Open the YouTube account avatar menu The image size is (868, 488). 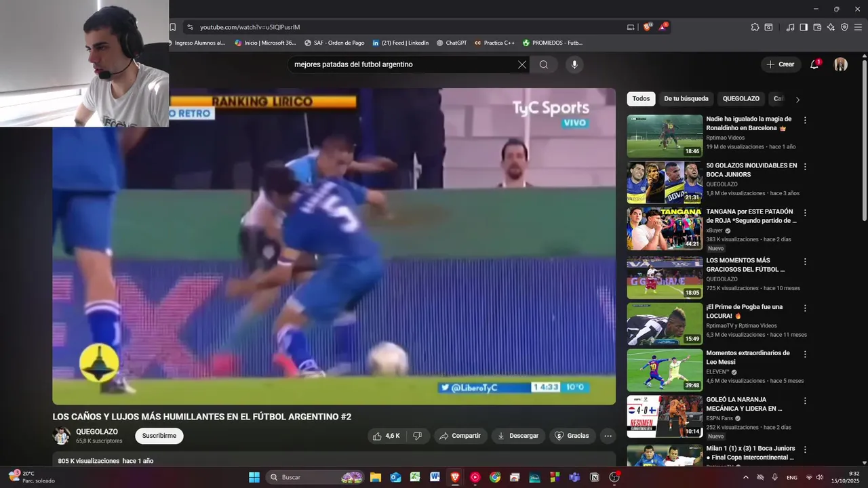click(x=841, y=64)
